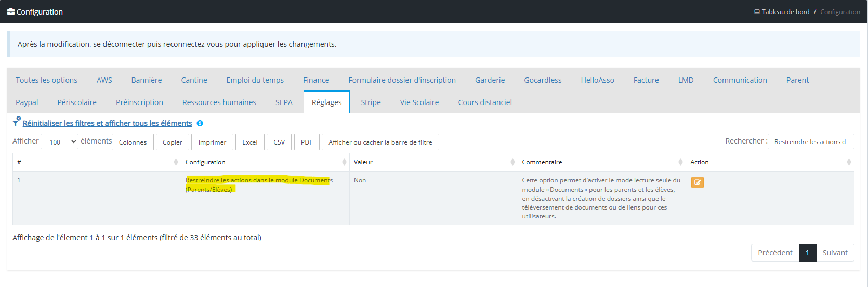Go to Tableau de bord breadcrumb
Viewport: 868px width, 287px height.
coord(785,12)
